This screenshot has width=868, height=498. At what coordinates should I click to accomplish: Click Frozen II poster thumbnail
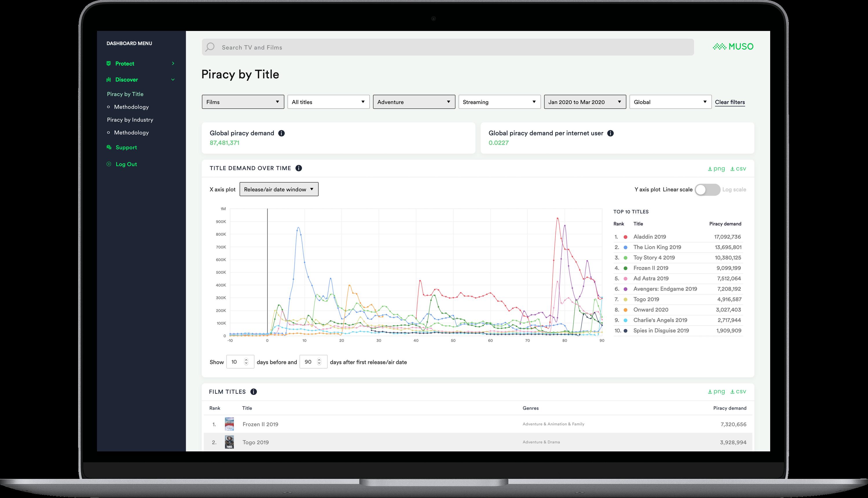click(229, 424)
